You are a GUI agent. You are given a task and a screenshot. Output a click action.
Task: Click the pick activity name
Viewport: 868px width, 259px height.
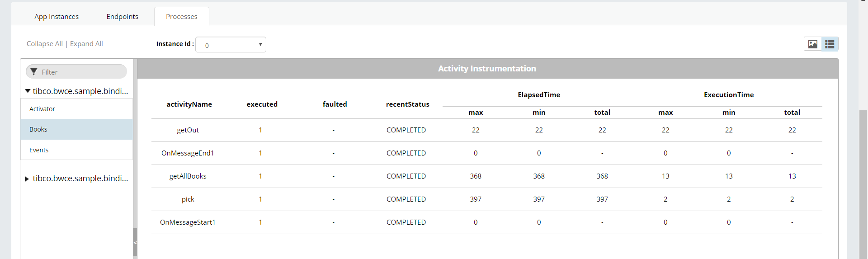point(188,199)
